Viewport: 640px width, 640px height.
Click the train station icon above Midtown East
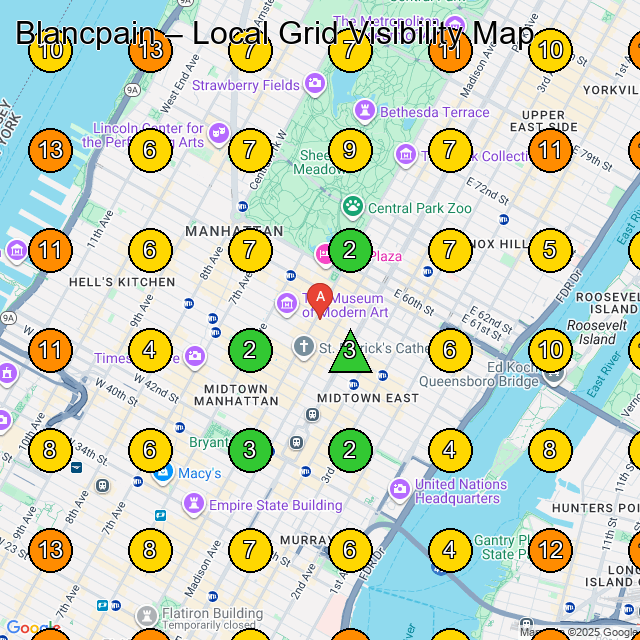312,415
